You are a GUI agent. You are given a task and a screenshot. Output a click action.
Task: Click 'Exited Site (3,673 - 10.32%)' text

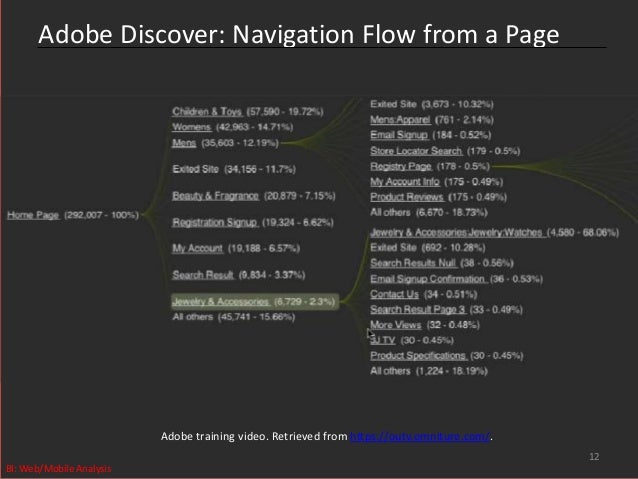(x=432, y=105)
